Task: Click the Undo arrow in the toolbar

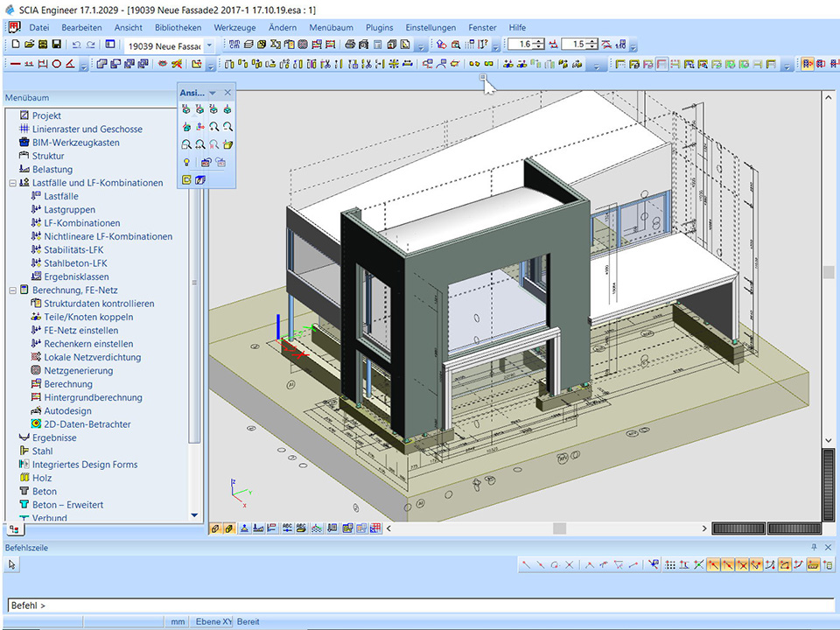Action: pyautogui.click(x=76, y=44)
